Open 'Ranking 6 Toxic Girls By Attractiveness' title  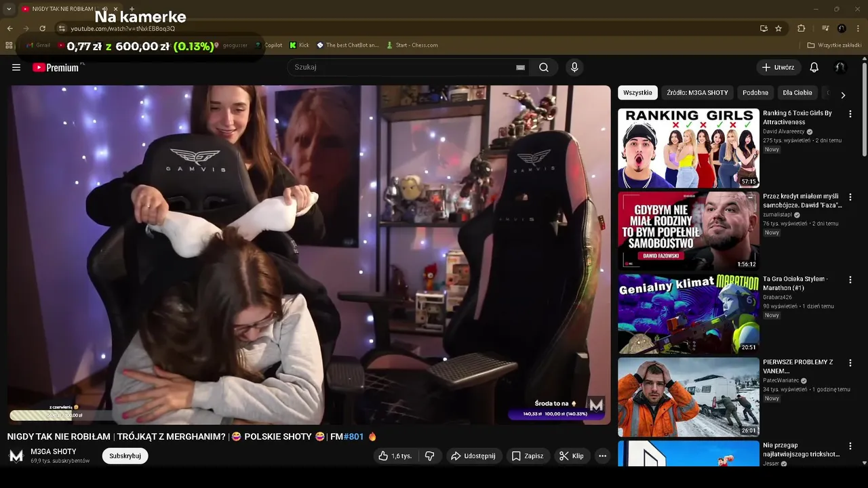[x=797, y=117]
